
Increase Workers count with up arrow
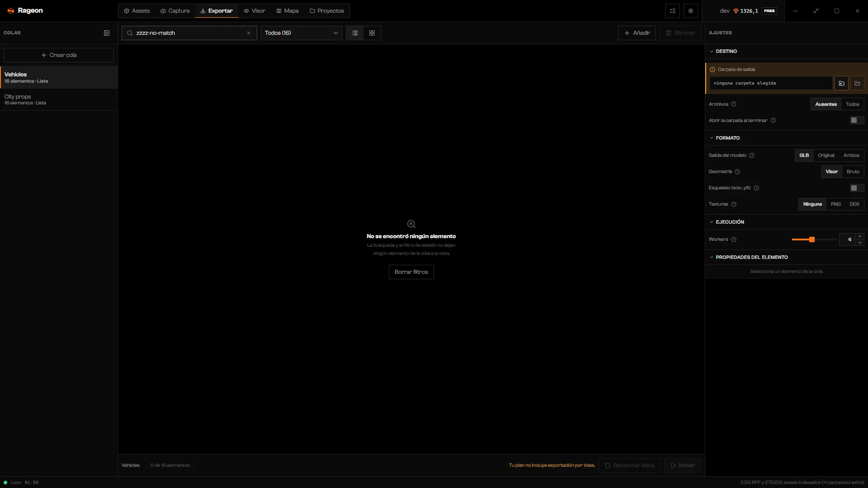click(x=860, y=236)
